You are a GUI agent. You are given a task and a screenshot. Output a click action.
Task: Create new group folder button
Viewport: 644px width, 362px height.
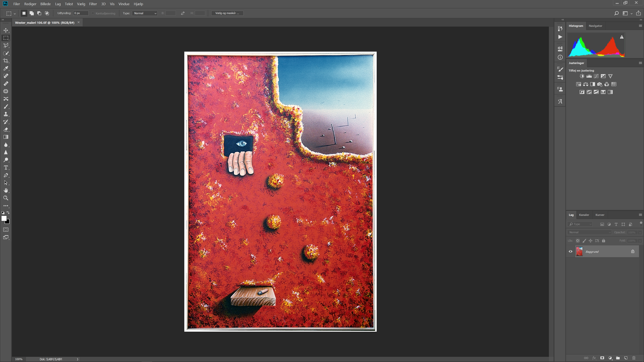click(618, 358)
